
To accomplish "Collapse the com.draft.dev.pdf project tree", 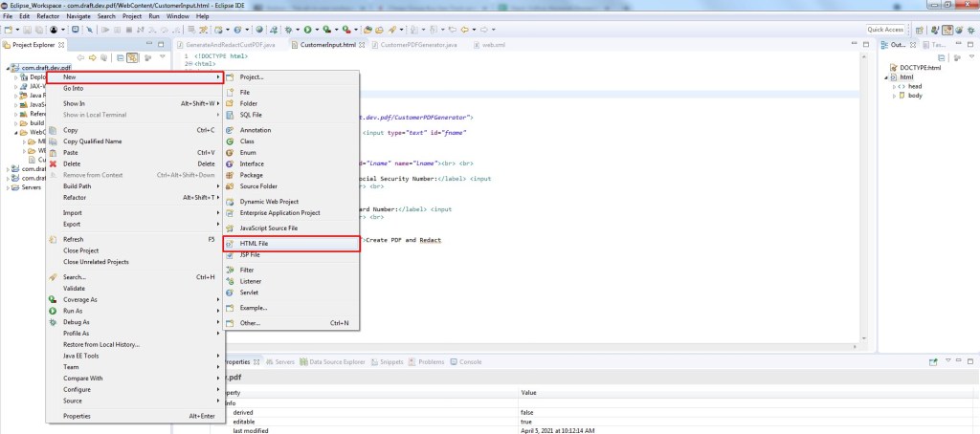I will pos(8,67).
